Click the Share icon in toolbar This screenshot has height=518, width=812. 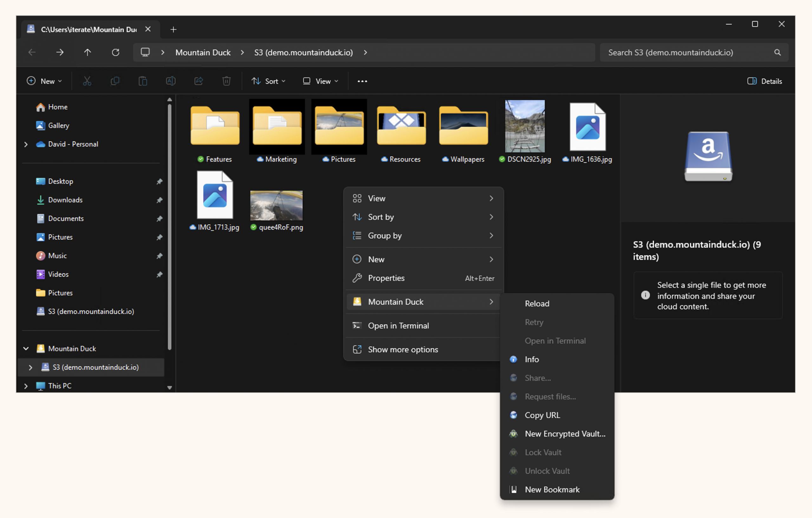(x=199, y=81)
